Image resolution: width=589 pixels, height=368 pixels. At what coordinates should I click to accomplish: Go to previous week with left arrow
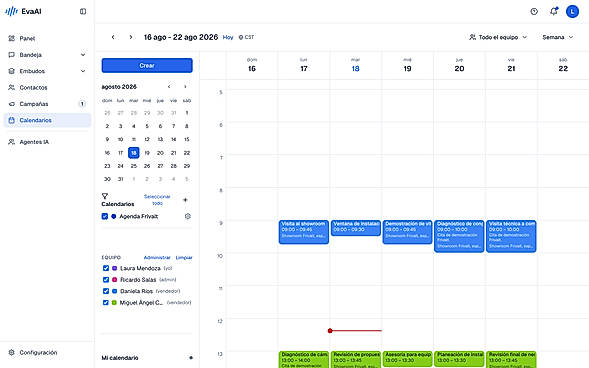tap(113, 37)
